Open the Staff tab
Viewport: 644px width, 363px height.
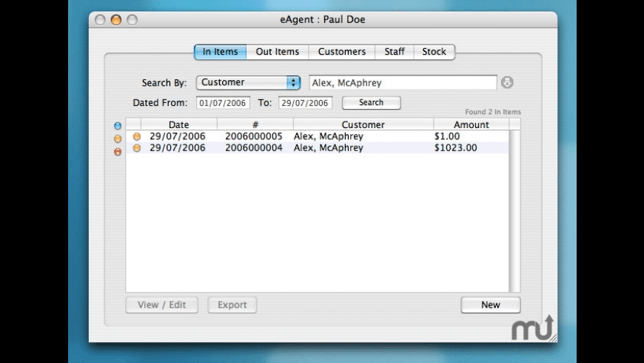click(395, 52)
